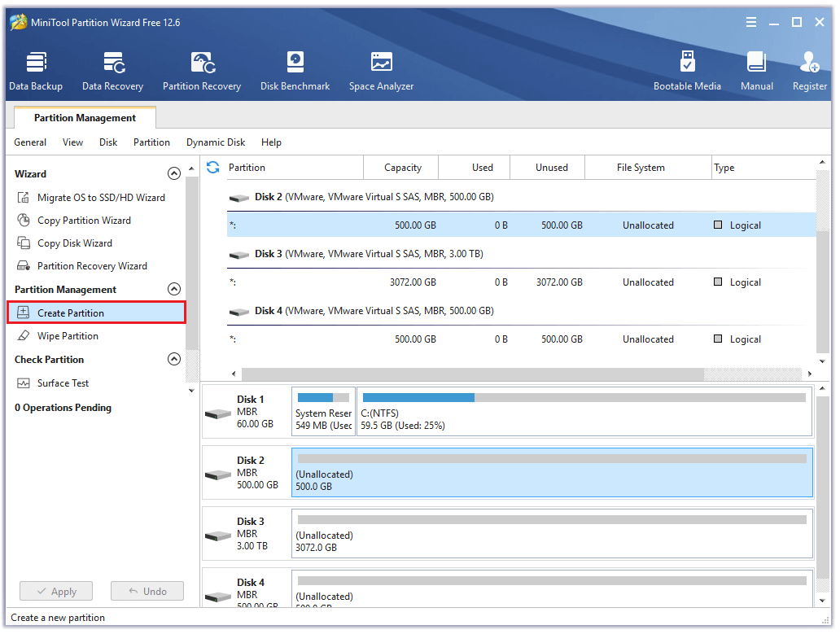Run the Disk Benchmark tool
Viewport: 840px width, 634px height.
(295, 70)
